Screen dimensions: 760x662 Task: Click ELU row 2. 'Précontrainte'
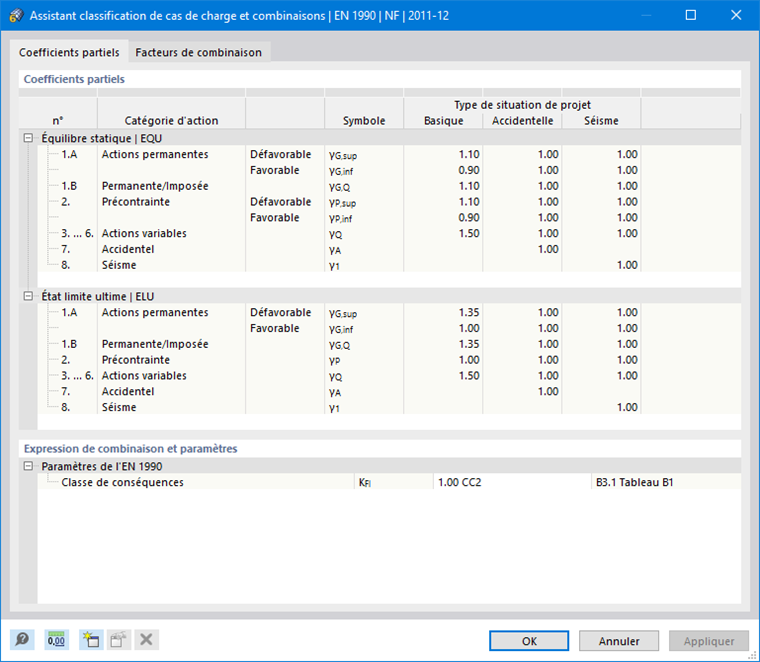click(x=136, y=360)
